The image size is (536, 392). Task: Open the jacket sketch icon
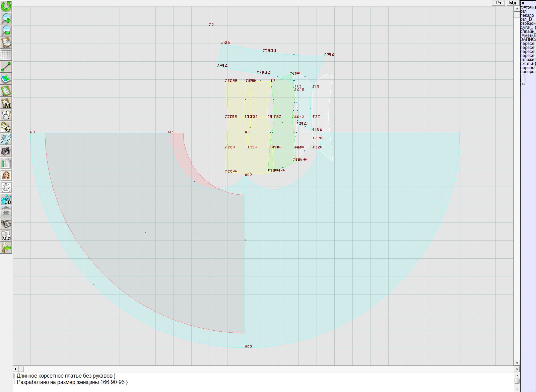tap(6, 187)
